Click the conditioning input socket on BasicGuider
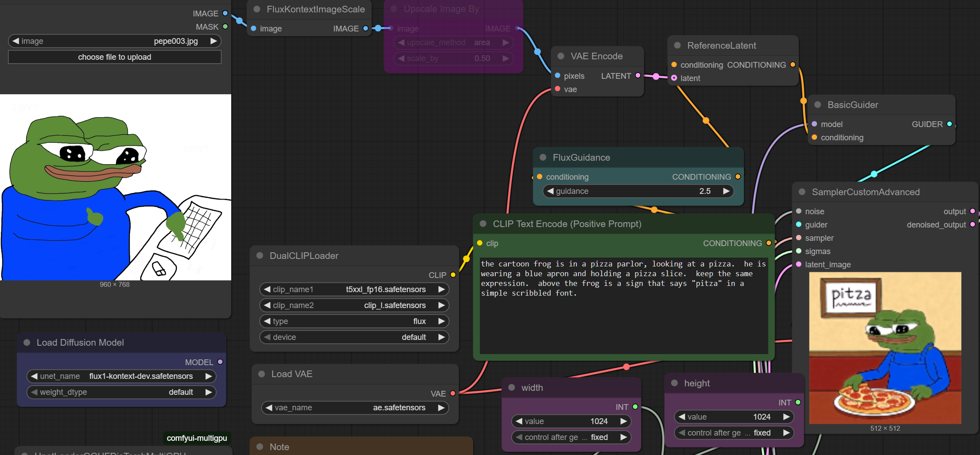The height and width of the screenshot is (455, 980). click(x=814, y=137)
